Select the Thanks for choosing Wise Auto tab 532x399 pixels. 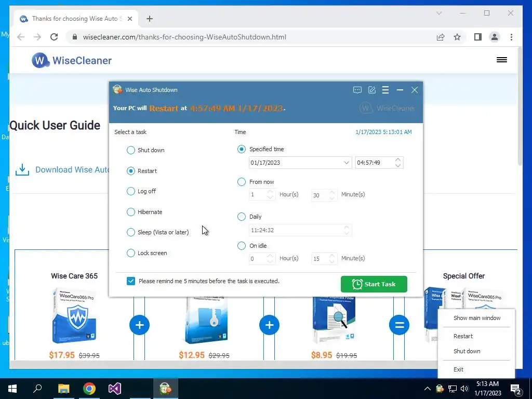[76, 19]
